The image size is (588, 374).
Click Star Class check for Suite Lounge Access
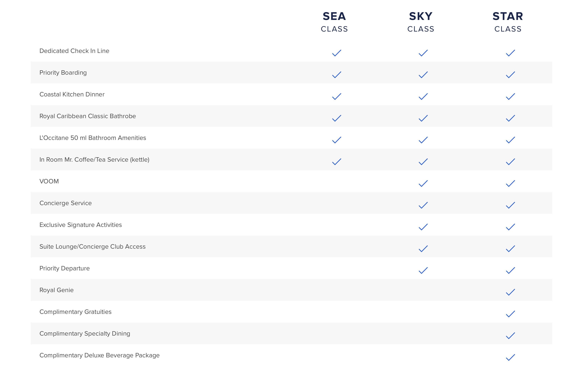click(x=510, y=249)
